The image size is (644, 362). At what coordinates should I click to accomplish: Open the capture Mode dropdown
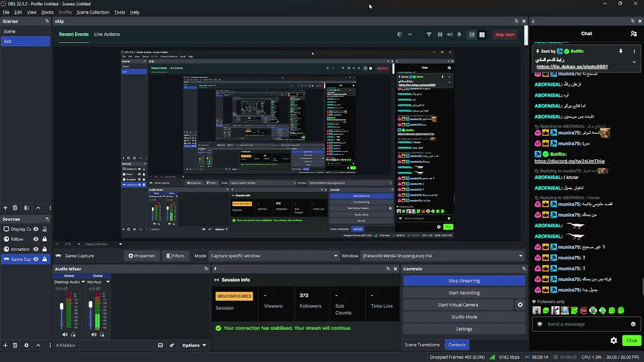click(x=274, y=256)
